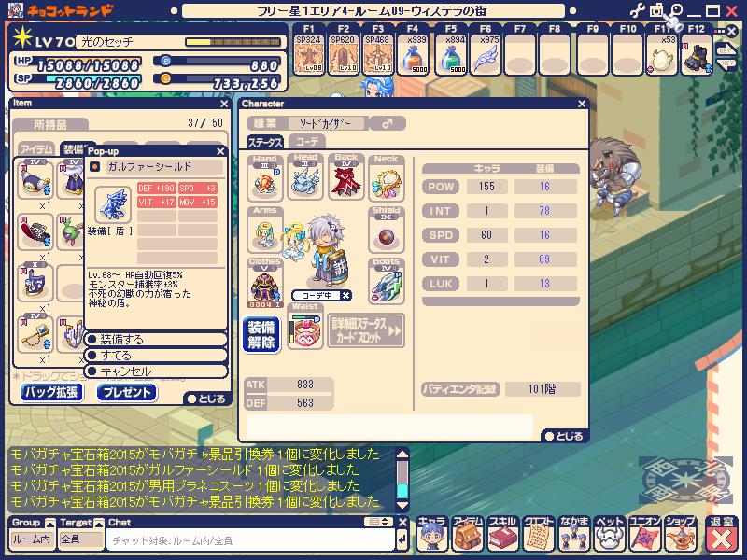747x560 pixels.
Task: Close Character window with とじる
Action: [564, 436]
